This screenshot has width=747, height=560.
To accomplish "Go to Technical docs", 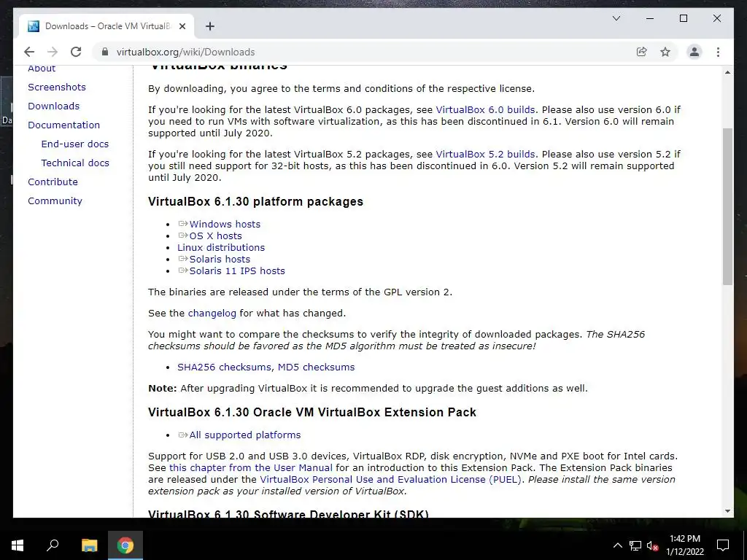I will point(75,163).
